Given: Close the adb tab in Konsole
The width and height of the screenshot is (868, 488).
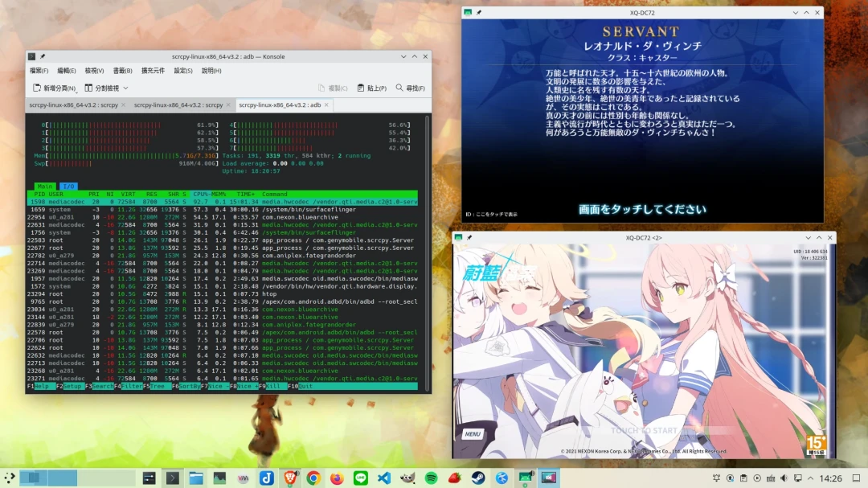Looking at the screenshot, I should 327,105.
